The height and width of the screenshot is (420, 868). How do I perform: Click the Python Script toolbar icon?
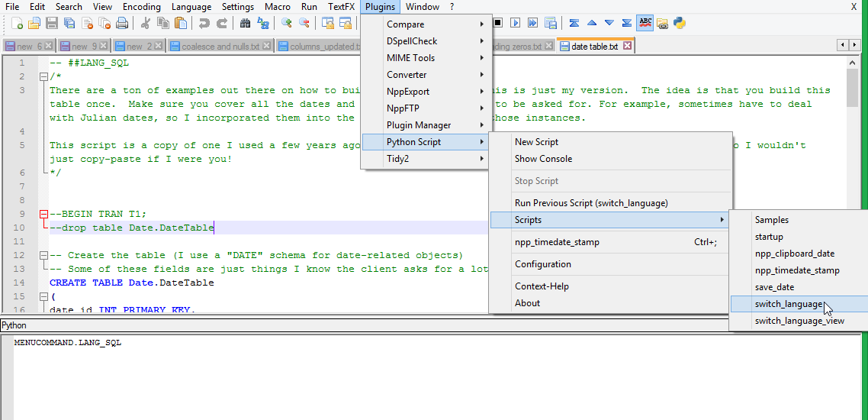pyautogui.click(x=680, y=23)
